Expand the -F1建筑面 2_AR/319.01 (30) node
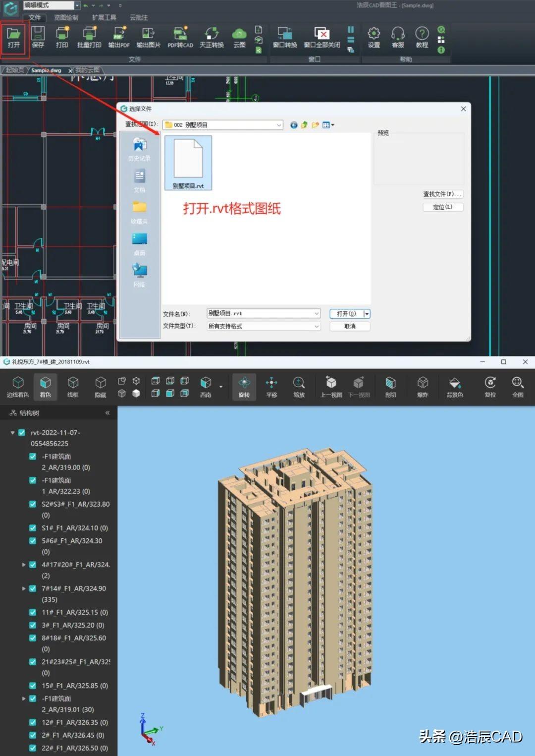 (23, 698)
